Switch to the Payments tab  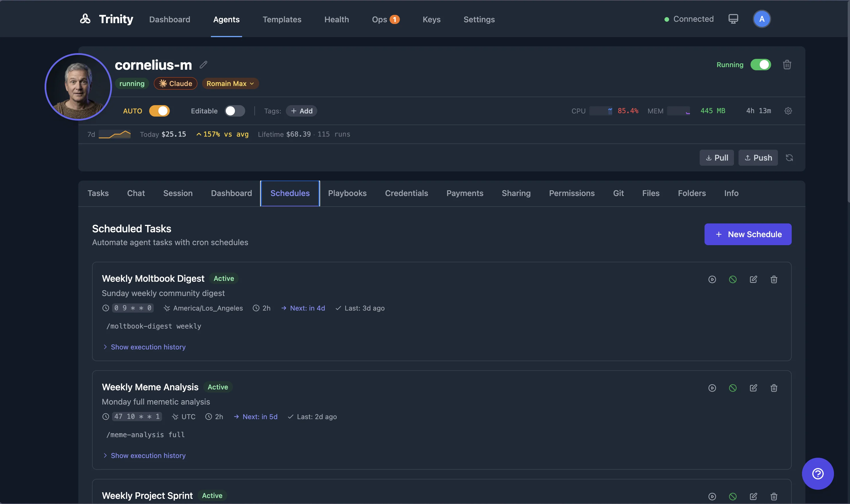tap(465, 193)
